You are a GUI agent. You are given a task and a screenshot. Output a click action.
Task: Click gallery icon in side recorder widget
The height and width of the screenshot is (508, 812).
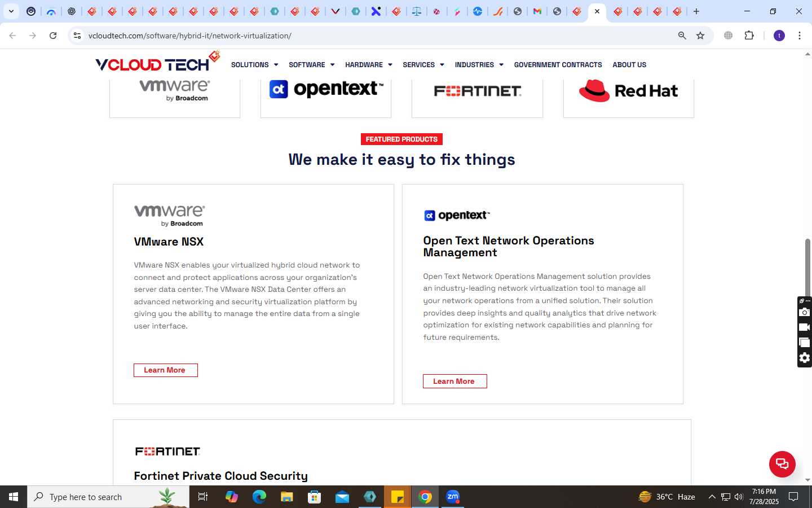pyautogui.click(x=805, y=343)
